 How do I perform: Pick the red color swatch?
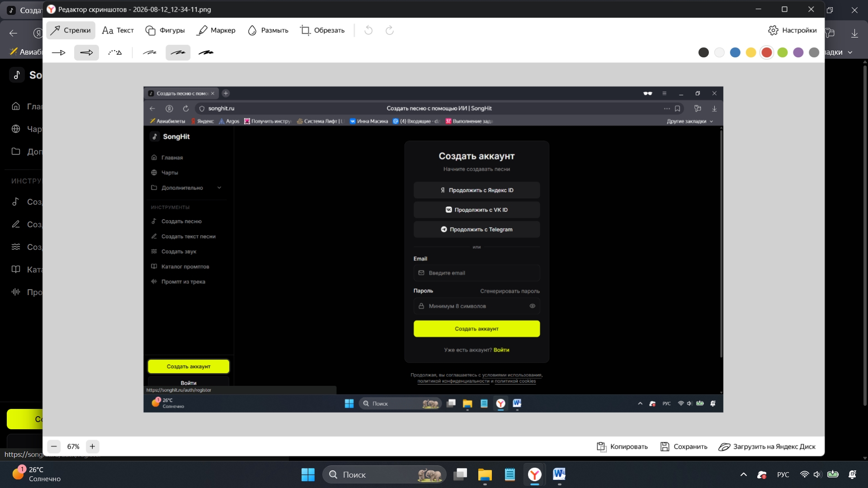767,52
